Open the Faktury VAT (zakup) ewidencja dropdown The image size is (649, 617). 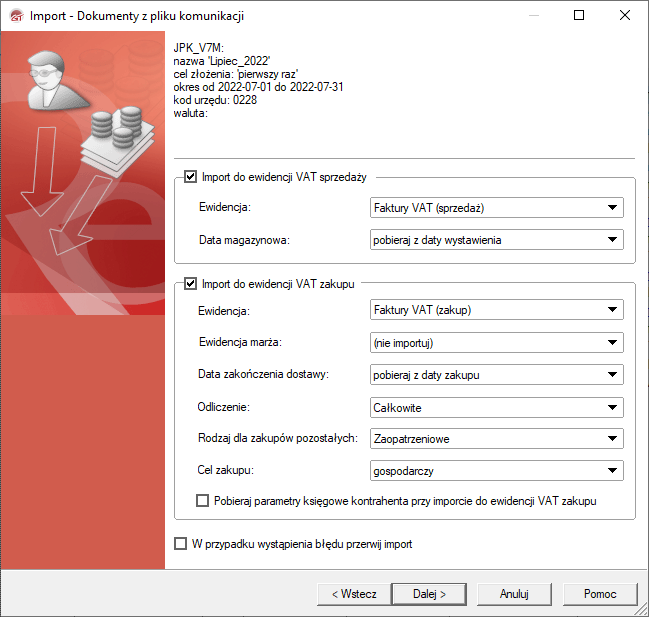[497, 310]
